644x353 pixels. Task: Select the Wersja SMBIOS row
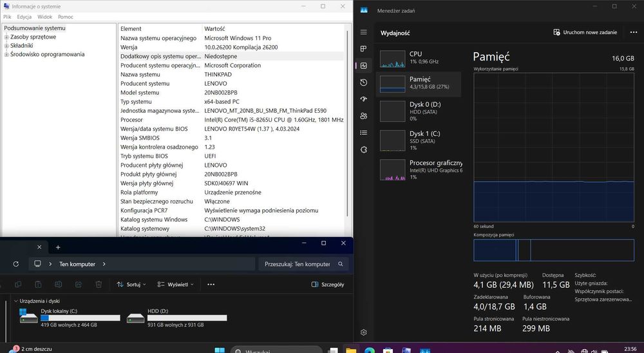(232, 138)
